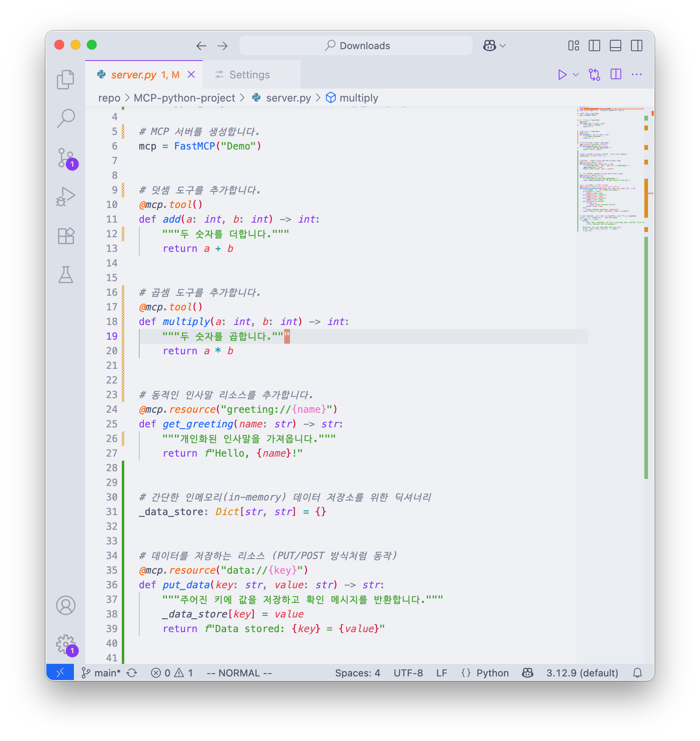This screenshot has height=741, width=700.
Task: Select repo in the breadcrumb
Action: (109, 98)
